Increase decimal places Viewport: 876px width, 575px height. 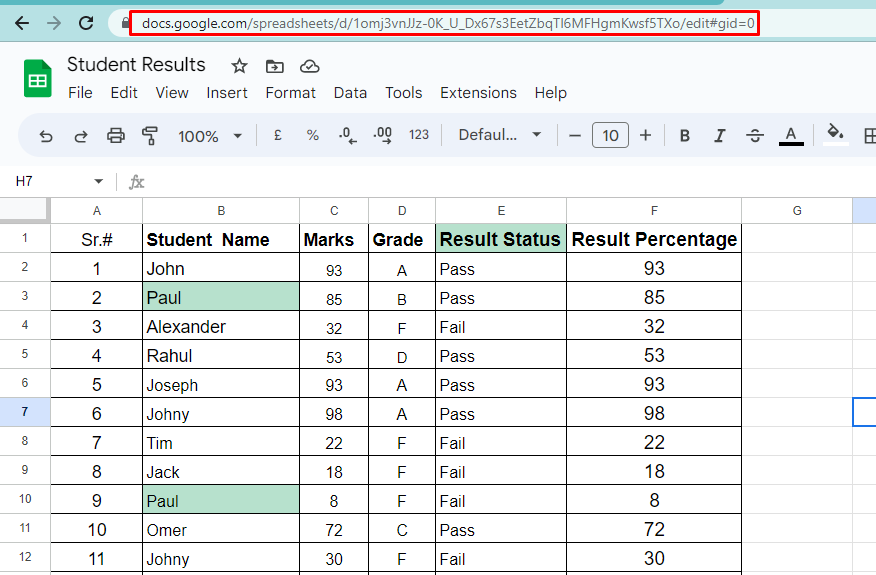coord(383,135)
